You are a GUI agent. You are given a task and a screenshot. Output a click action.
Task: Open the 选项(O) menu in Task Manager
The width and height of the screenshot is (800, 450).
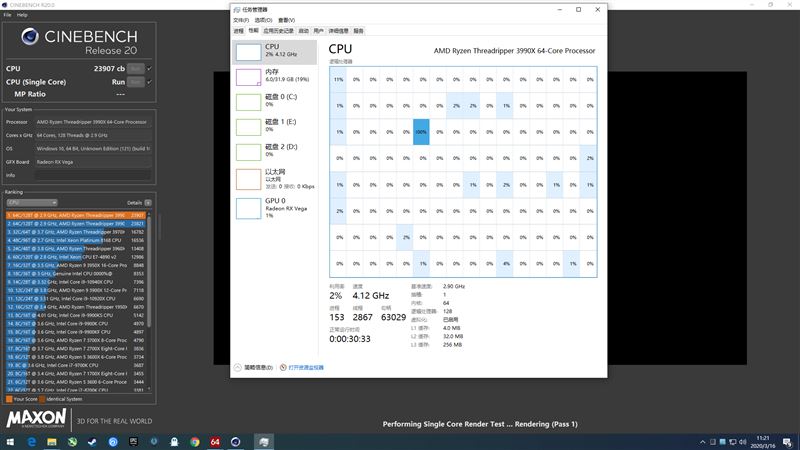tap(263, 20)
